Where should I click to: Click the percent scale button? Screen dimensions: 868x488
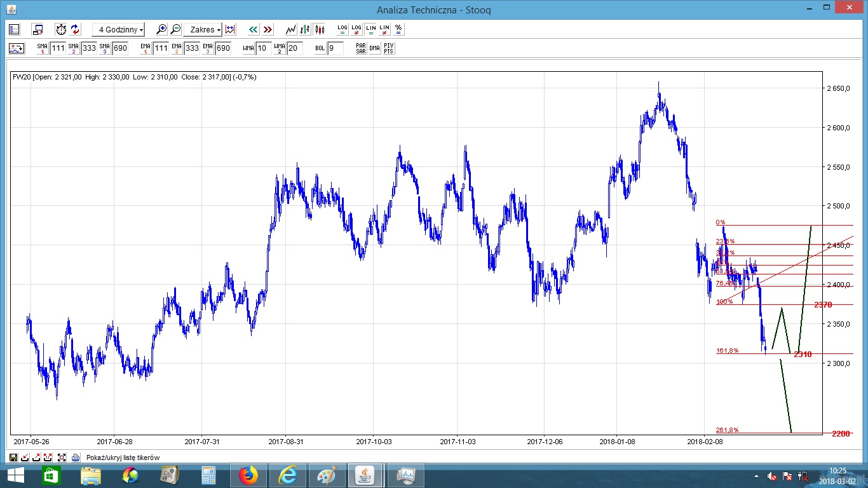click(x=398, y=29)
